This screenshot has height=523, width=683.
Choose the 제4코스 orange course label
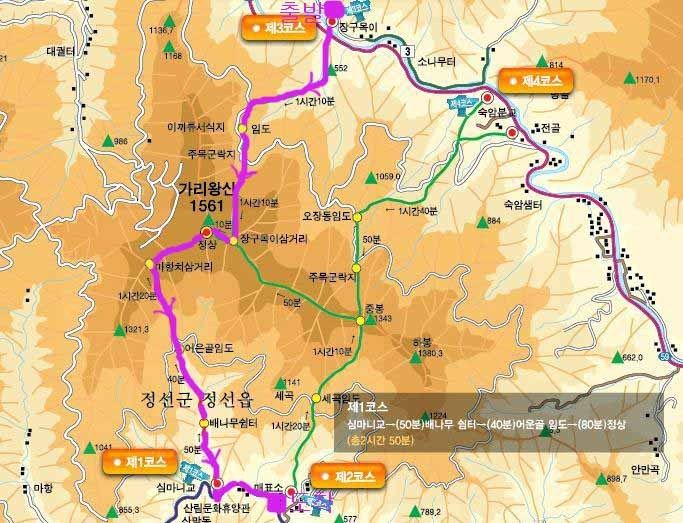point(535,81)
